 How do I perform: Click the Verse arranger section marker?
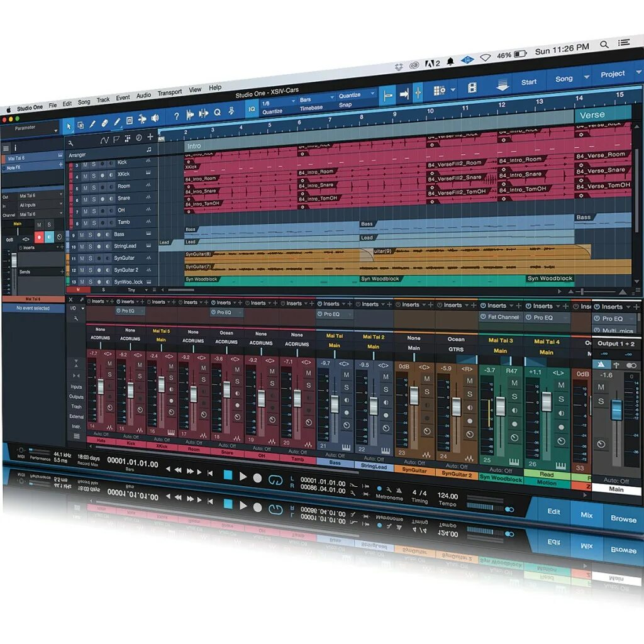coord(602,114)
